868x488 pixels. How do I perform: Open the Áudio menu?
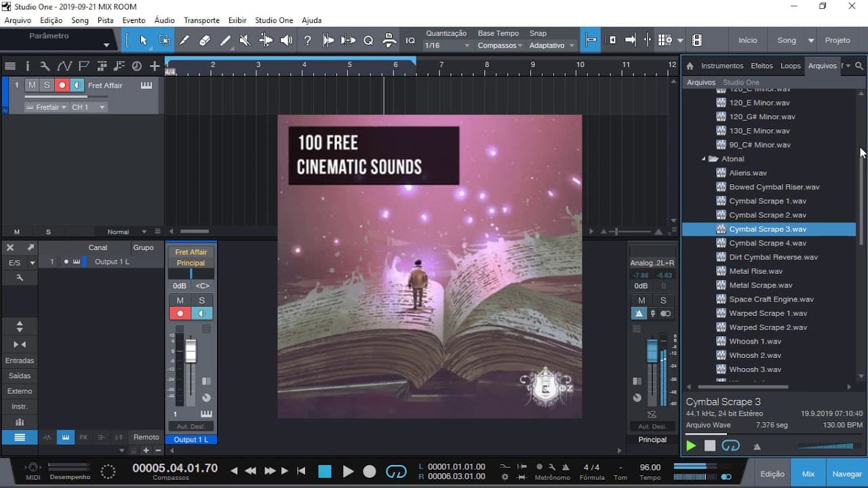(164, 20)
